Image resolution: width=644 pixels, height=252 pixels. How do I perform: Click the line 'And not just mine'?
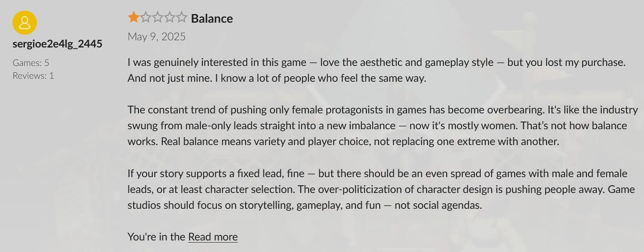pos(277,78)
